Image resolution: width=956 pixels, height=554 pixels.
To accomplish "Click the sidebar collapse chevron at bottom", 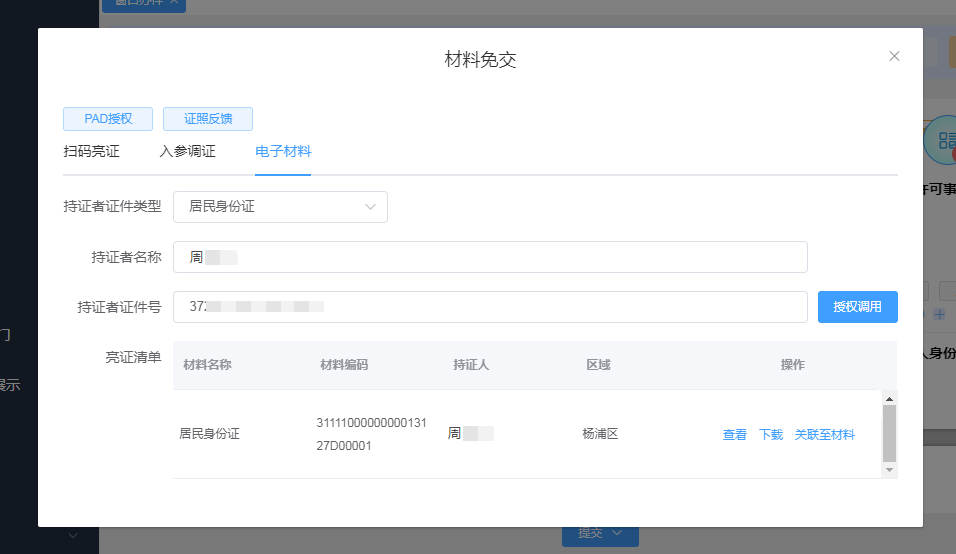I will pyautogui.click(x=73, y=536).
